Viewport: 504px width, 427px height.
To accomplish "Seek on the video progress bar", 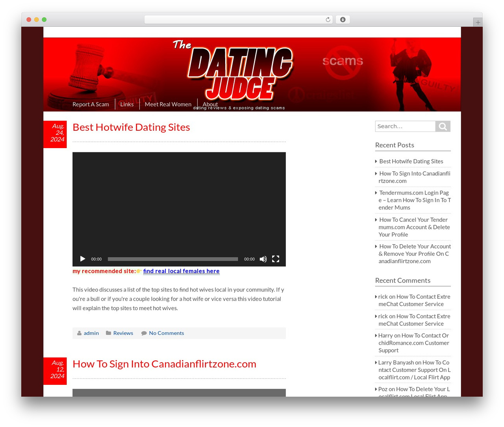I will pyautogui.click(x=173, y=259).
